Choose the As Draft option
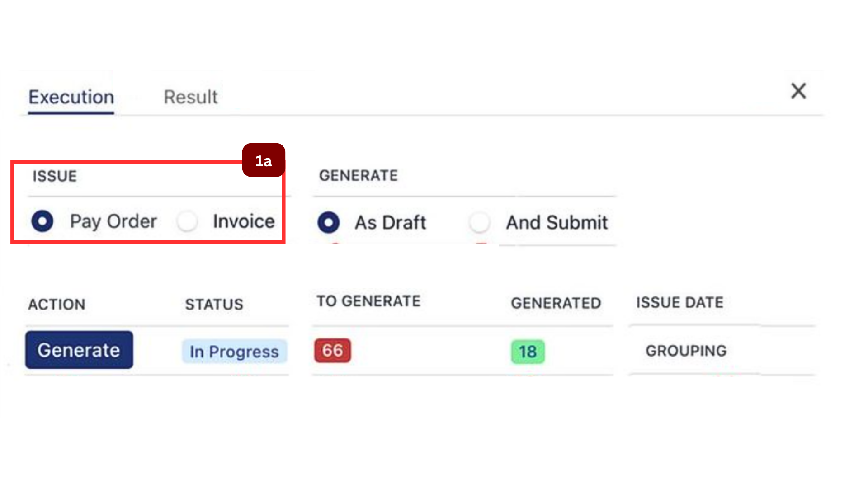Viewport: 868px width, 488px height. [x=329, y=222]
